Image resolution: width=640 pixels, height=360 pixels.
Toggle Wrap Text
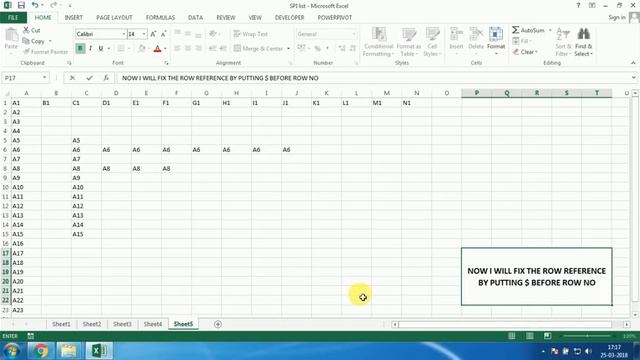[x=251, y=34]
